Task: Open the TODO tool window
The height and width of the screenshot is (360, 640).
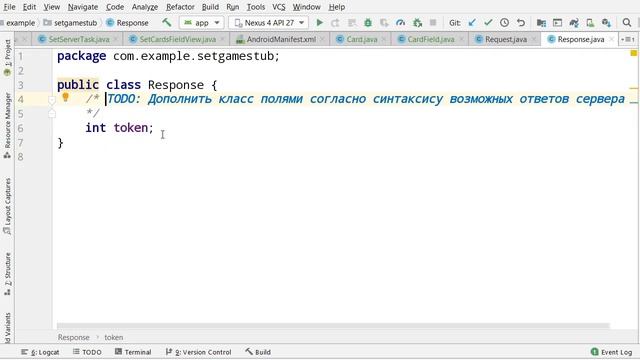Action: click(87, 352)
